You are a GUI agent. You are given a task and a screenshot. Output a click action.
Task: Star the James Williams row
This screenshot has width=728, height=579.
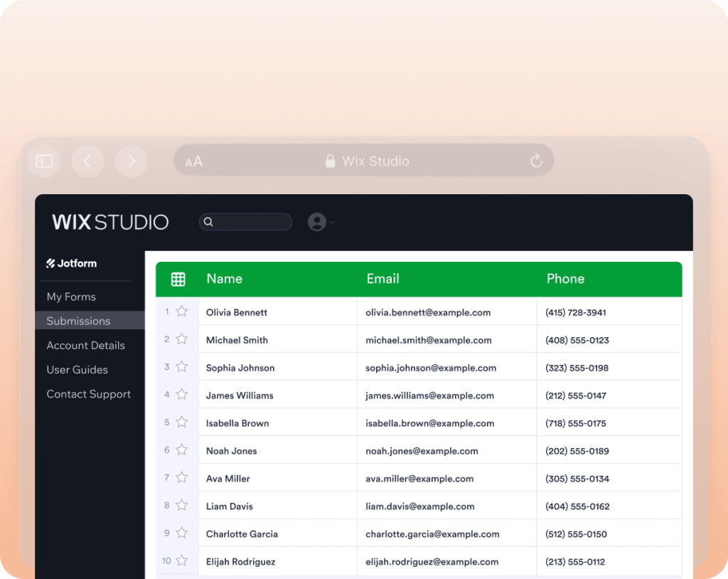(182, 395)
